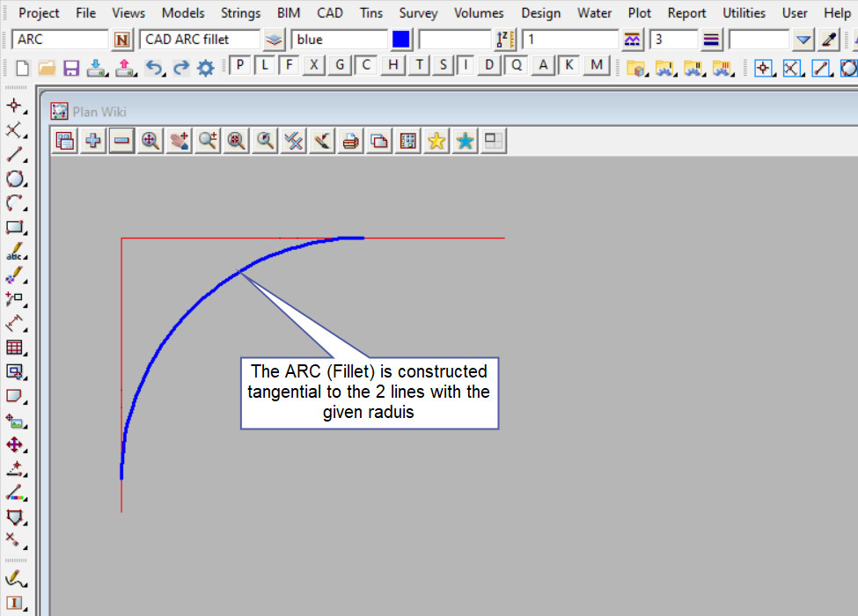Select the CAD circle tool in sidebar
This screenshot has height=616, width=858.
(x=14, y=179)
